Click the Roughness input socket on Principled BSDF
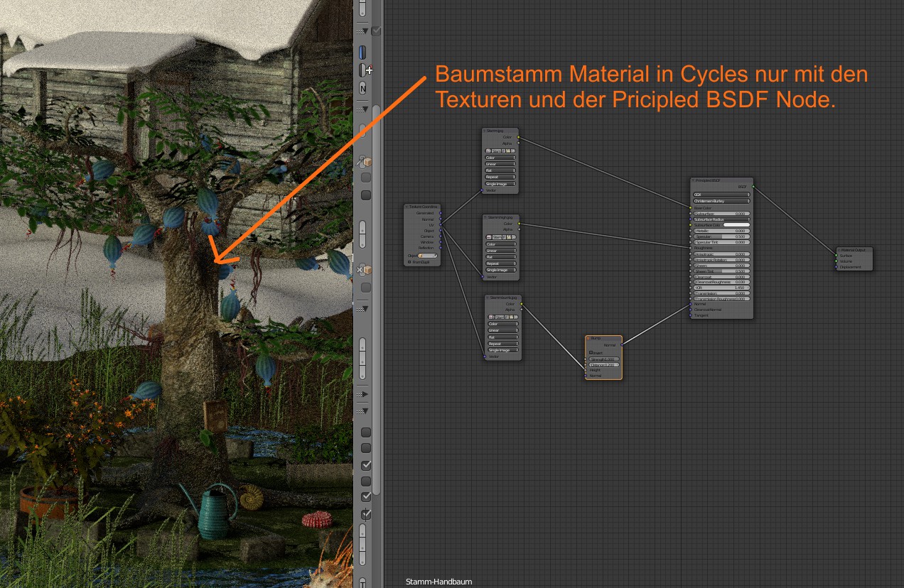 (690, 248)
